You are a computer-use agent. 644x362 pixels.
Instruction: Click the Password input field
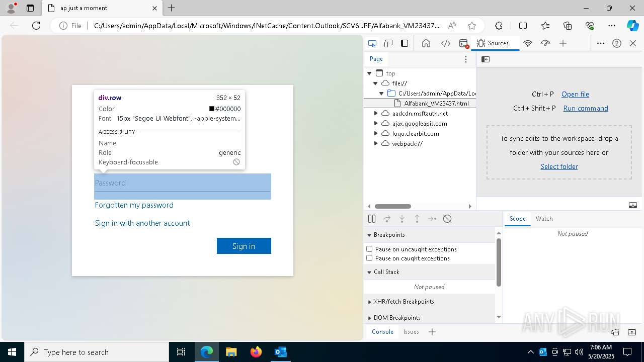183,183
